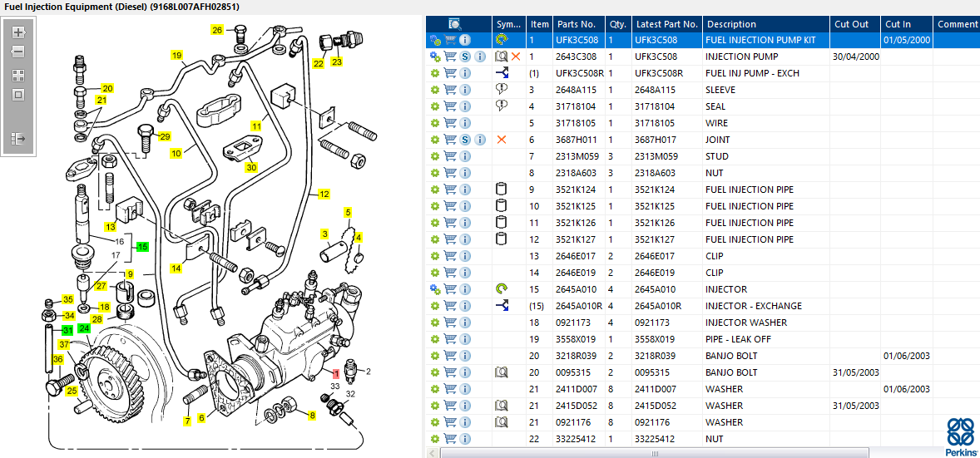Click the book-search symbol on BANJO BOLT 0095315 row

(502, 372)
